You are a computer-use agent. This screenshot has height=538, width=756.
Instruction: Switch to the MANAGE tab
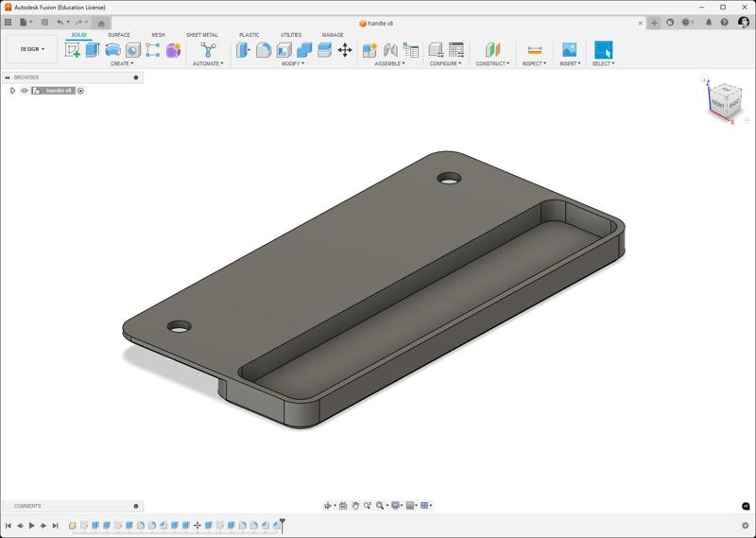pos(333,35)
